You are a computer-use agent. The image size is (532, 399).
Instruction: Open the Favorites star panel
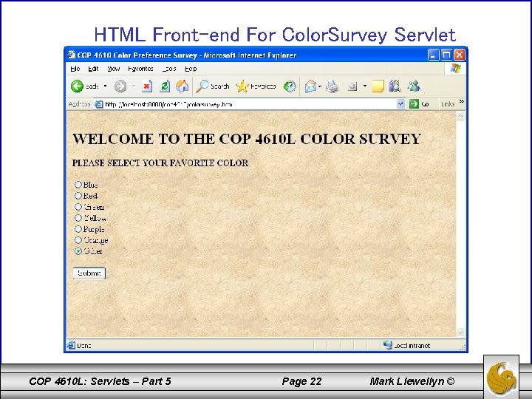pyautogui.click(x=242, y=86)
